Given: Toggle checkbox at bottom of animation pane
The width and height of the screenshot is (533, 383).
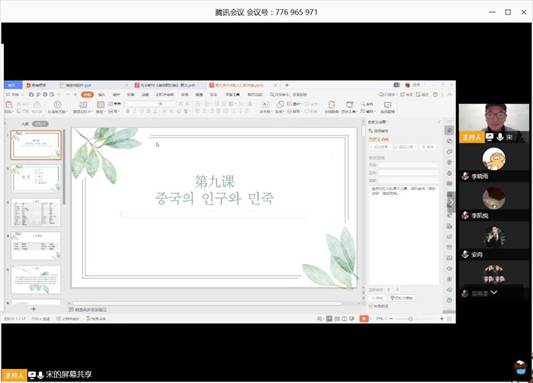Looking at the screenshot, I should point(371,306).
